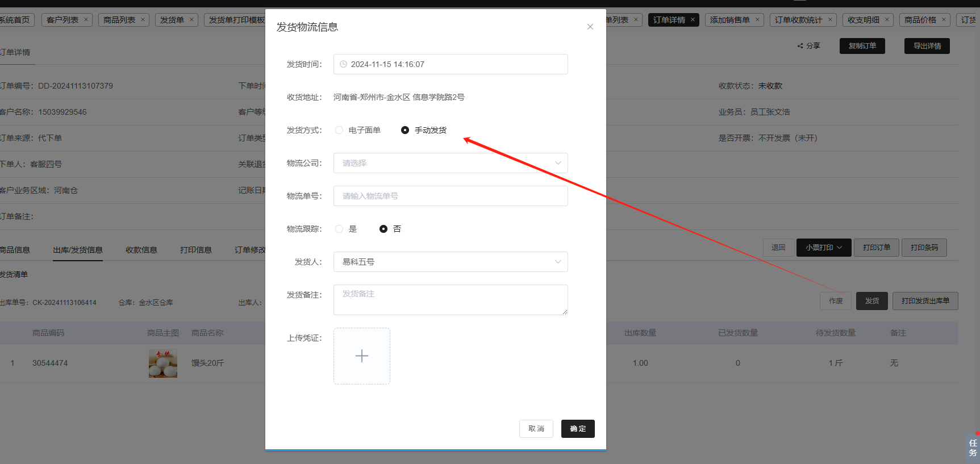Open the floating 任务 widget
The image size is (980, 464).
[x=973, y=448]
